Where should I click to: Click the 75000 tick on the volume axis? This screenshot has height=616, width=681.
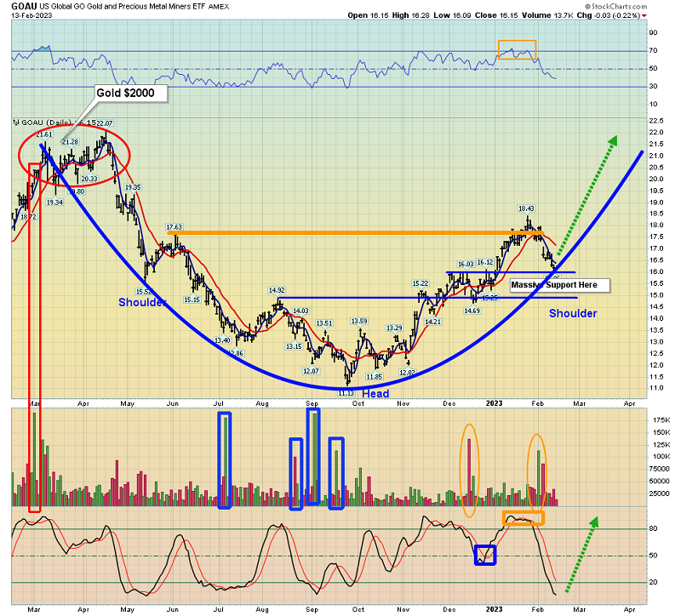[x=660, y=469]
